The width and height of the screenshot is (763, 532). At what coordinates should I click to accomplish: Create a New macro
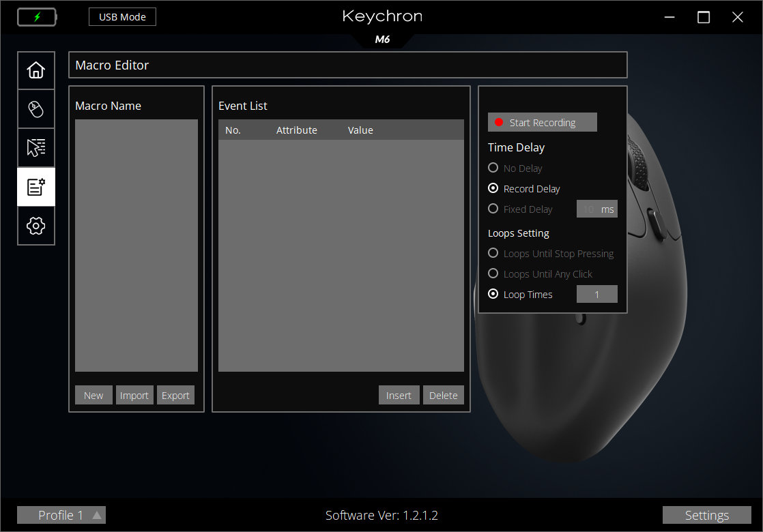93,396
